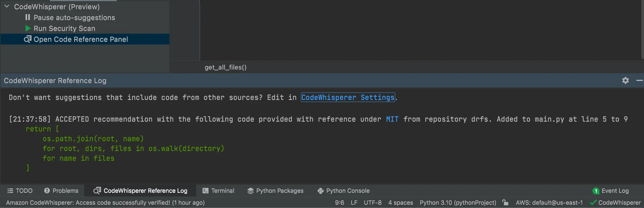Open the Python Console tab
Image resolution: width=644 pixels, height=208 pixels.
[x=343, y=191]
